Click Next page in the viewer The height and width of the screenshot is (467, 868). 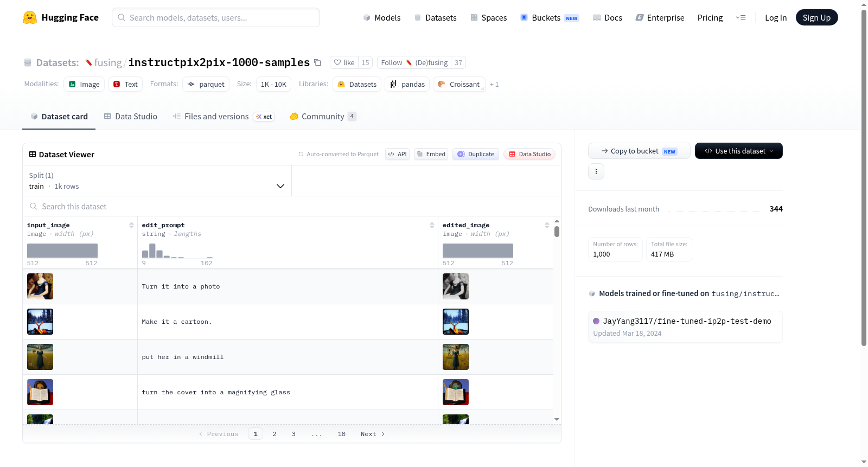pos(373,434)
